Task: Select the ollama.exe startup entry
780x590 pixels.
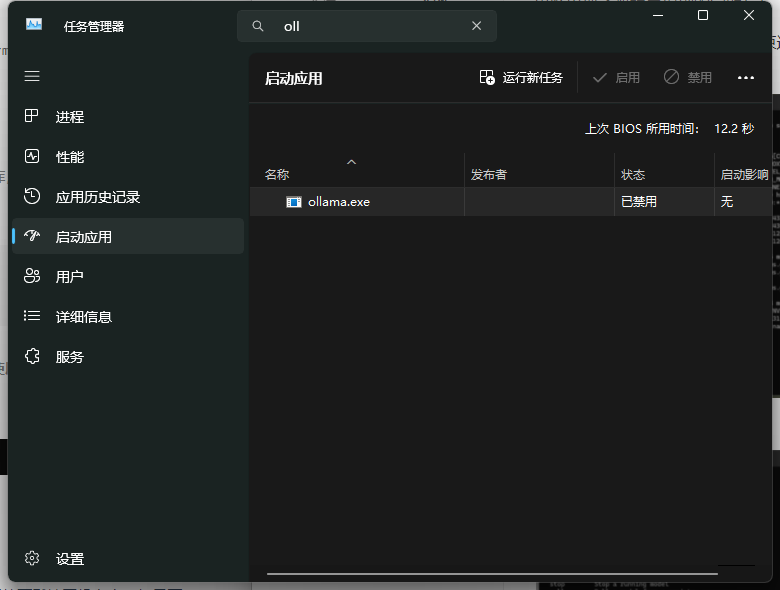Action: (339, 202)
